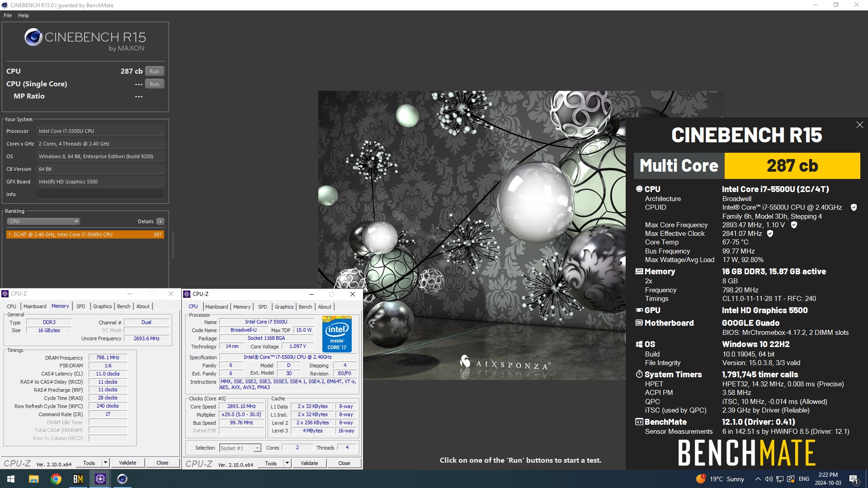Click the 287 cb Multi Core score
Image resolution: width=868 pixels, height=488 pixels.
pos(792,166)
